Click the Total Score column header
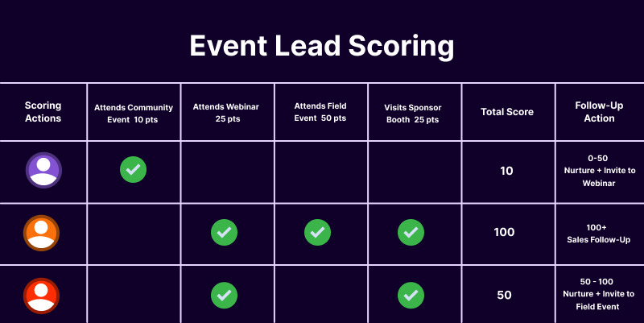The height and width of the screenshot is (323, 644). tap(504, 112)
